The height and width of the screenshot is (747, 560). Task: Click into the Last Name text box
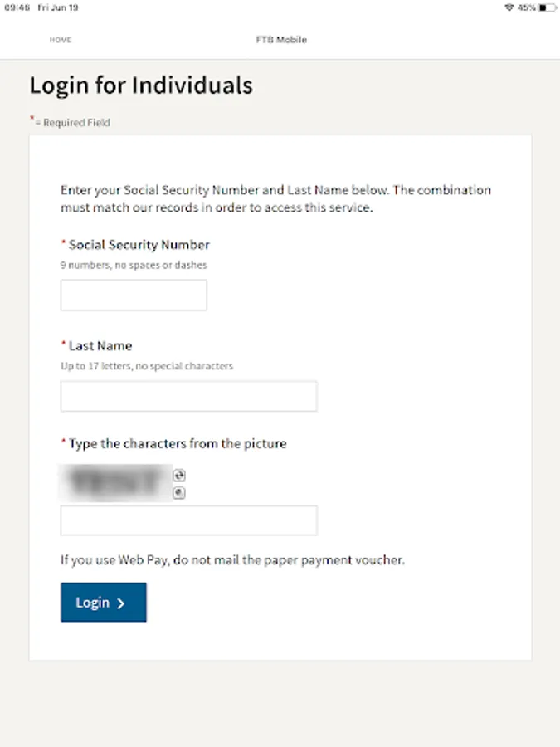point(188,397)
